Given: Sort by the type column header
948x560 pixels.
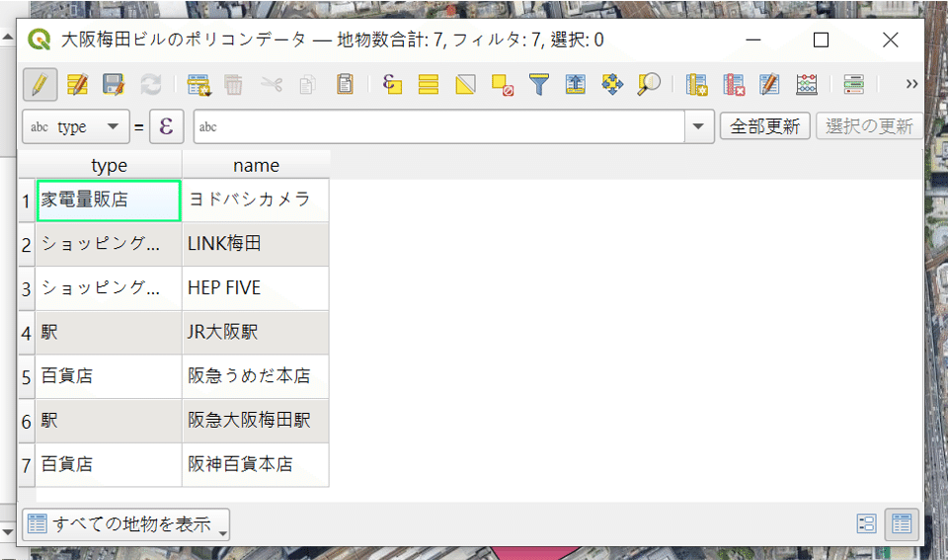Looking at the screenshot, I should [109, 165].
